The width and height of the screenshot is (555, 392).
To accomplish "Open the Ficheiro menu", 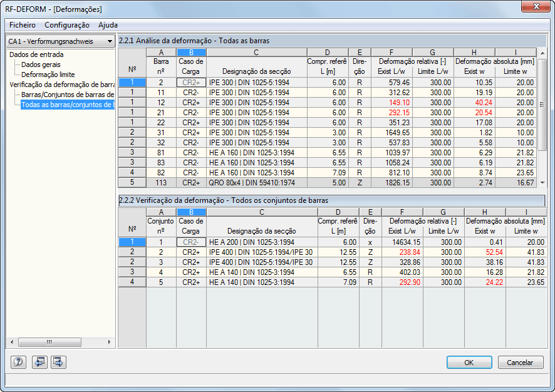I will [23, 25].
